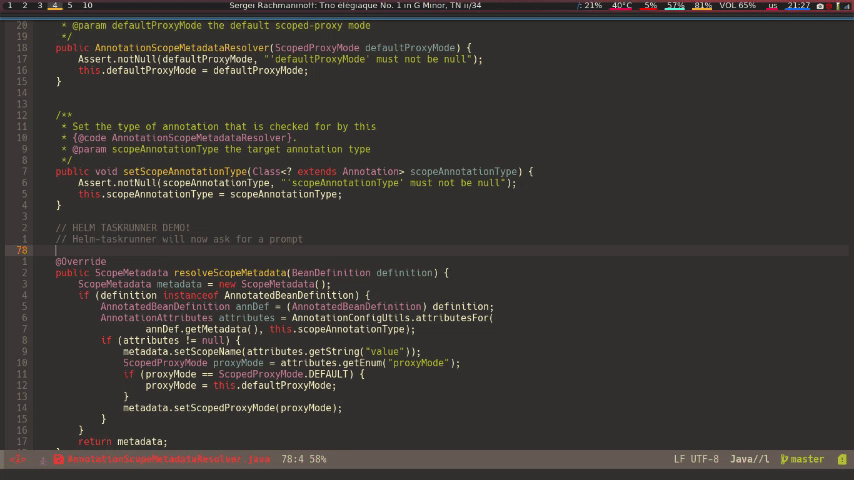Open the camera tray icon
Screen dimensions: 854x480
click(820, 5)
